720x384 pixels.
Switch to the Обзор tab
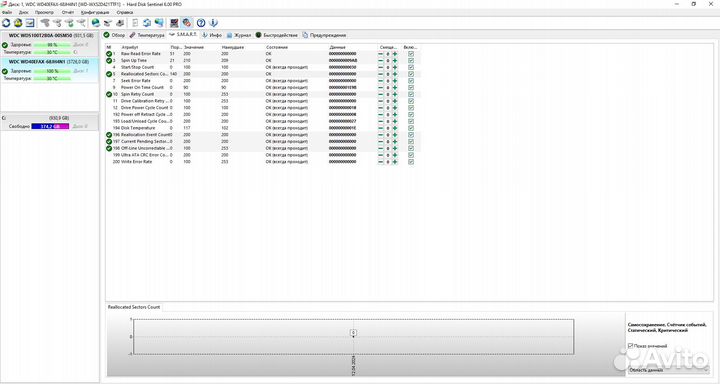114,35
